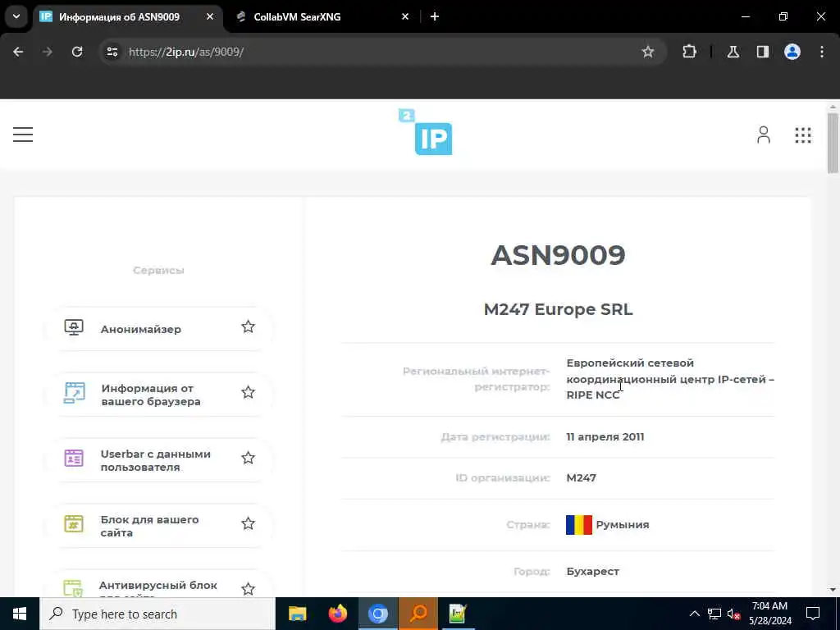Open Chromium browser taskbar icon

(377, 614)
